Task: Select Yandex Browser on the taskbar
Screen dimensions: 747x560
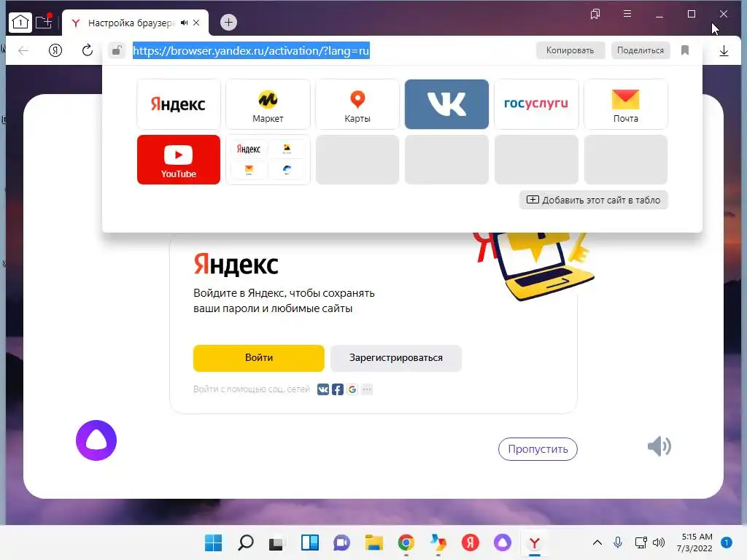Action: point(535,542)
